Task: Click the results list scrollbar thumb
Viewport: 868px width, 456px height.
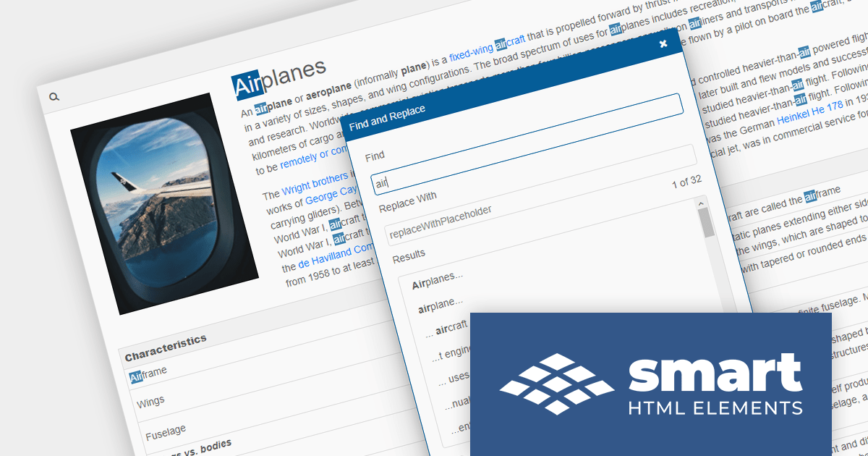Action: click(706, 224)
